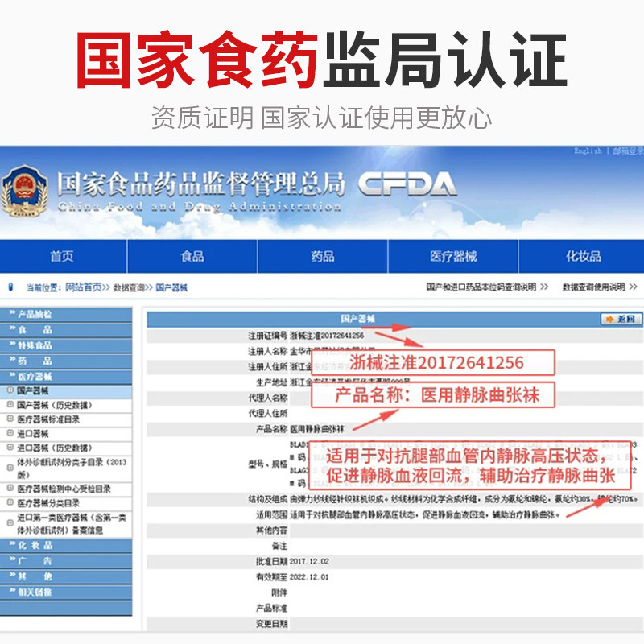644x644 pixels.
Task: Select 食品 sidebar section header
Action: pos(66,330)
